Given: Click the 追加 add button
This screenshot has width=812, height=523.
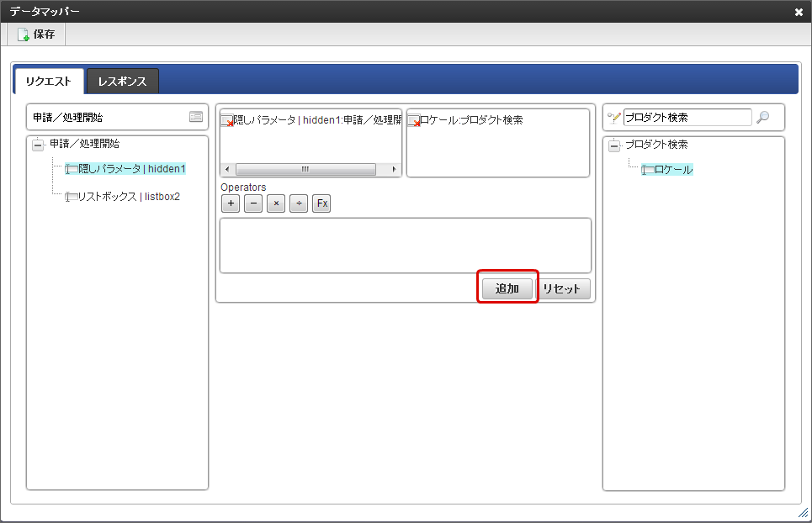Looking at the screenshot, I should 507,288.
